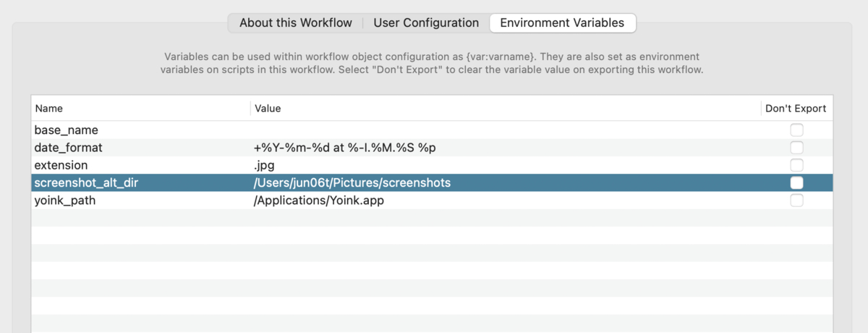Toggle the yoink_path Don't Export checkbox
Image resolution: width=868 pixels, height=333 pixels.
(x=796, y=201)
